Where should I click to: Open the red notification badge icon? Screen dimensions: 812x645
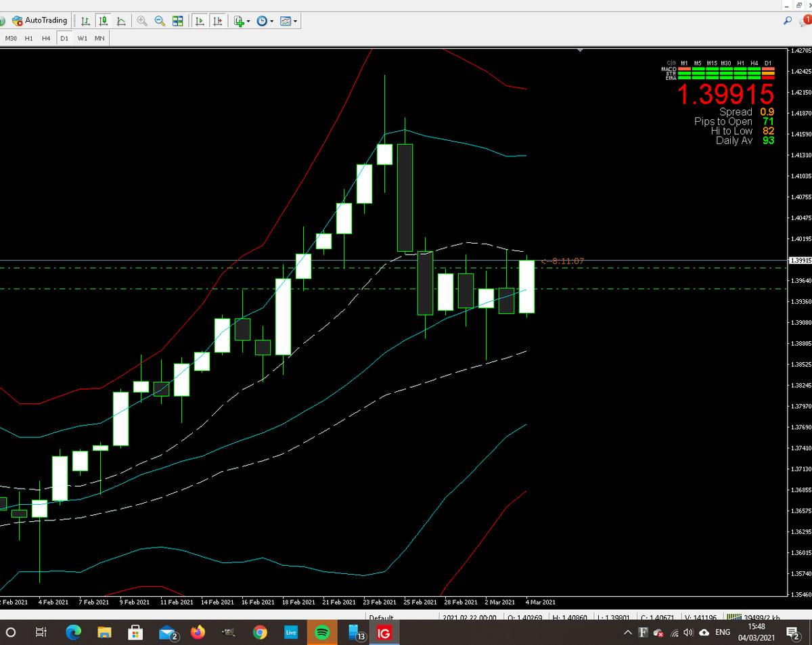[x=805, y=21]
